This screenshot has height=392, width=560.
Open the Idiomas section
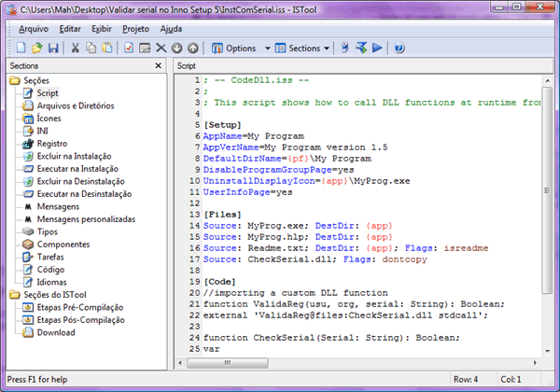(x=51, y=282)
